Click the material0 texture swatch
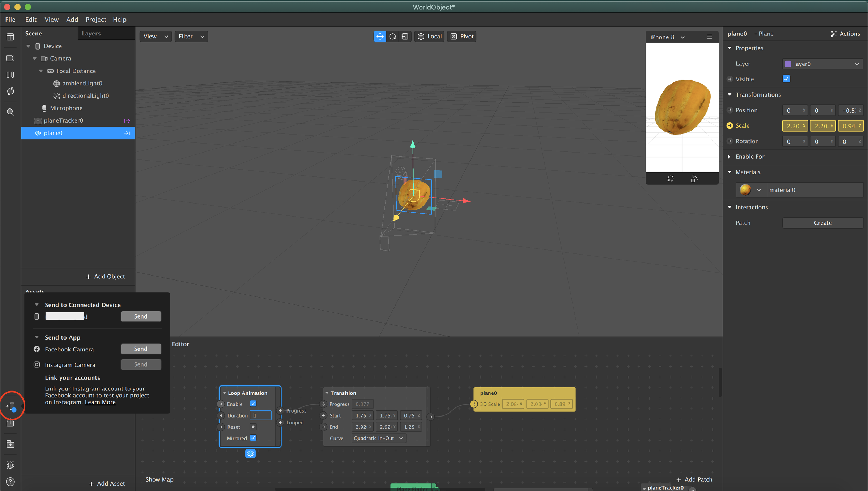 pyautogui.click(x=746, y=189)
